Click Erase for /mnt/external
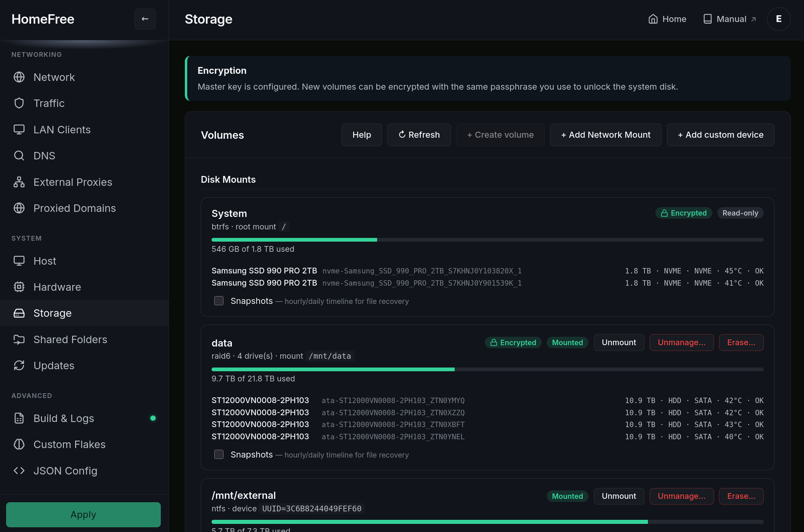The width and height of the screenshot is (804, 532). tap(741, 496)
